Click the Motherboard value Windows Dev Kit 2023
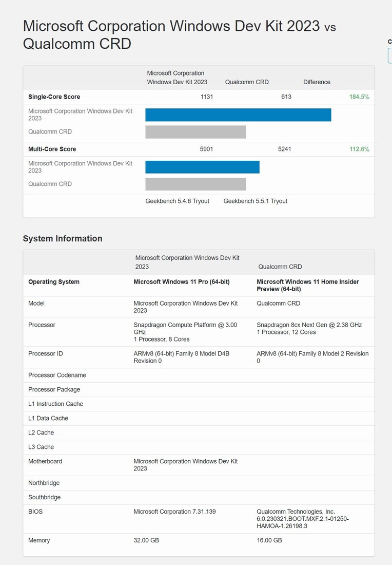The height and width of the screenshot is (565, 392). click(x=186, y=465)
